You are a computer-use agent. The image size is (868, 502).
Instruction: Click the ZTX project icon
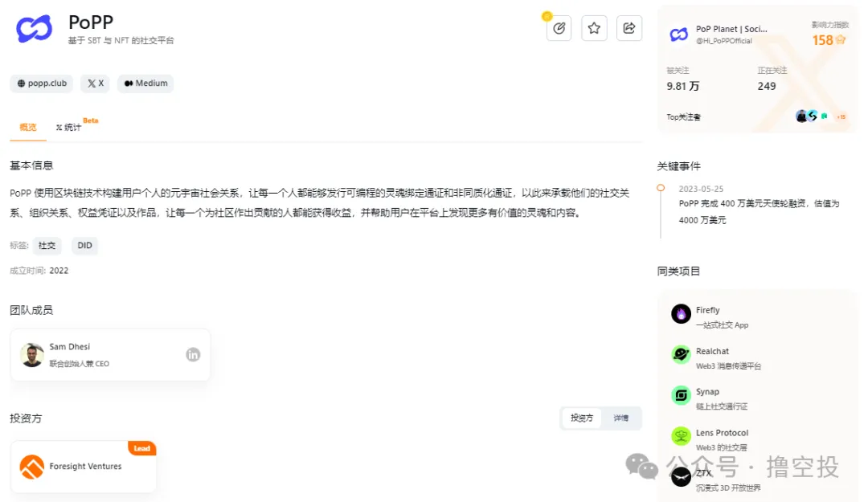click(x=681, y=477)
